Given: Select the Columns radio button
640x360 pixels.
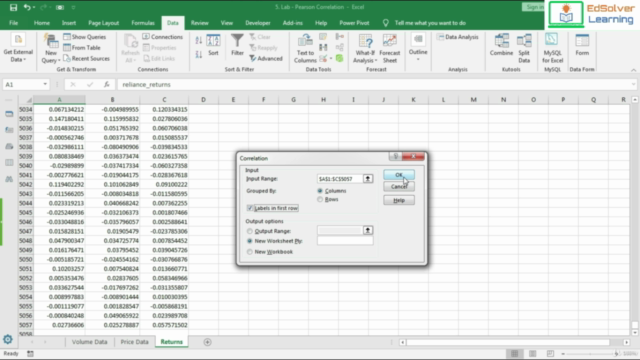Looking at the screenshot, I should (320, 191).
